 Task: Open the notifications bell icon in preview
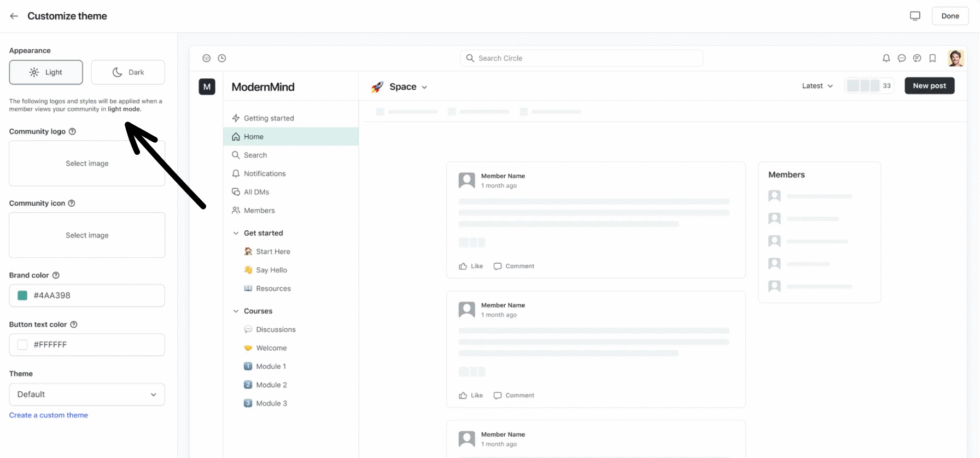point(886,58)
